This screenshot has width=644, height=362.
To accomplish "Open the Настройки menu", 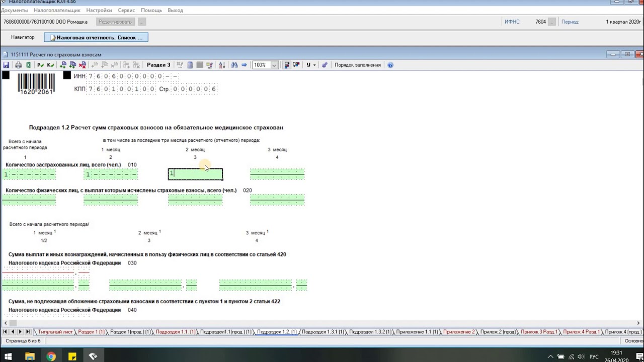I will [x=99, y=10].
